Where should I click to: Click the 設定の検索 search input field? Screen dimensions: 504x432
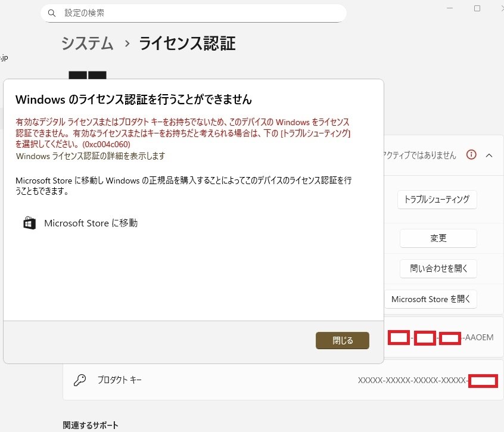coord(179,13)
